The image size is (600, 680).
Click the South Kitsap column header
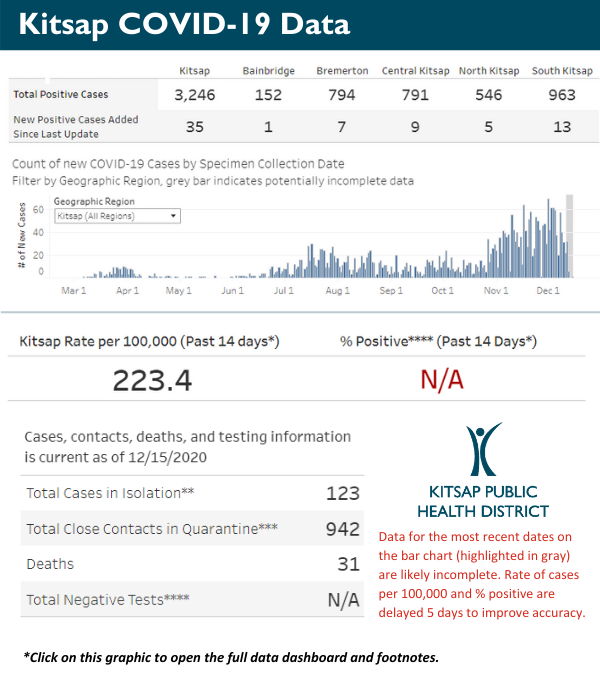pyautogui.click(x=561, y=71)
